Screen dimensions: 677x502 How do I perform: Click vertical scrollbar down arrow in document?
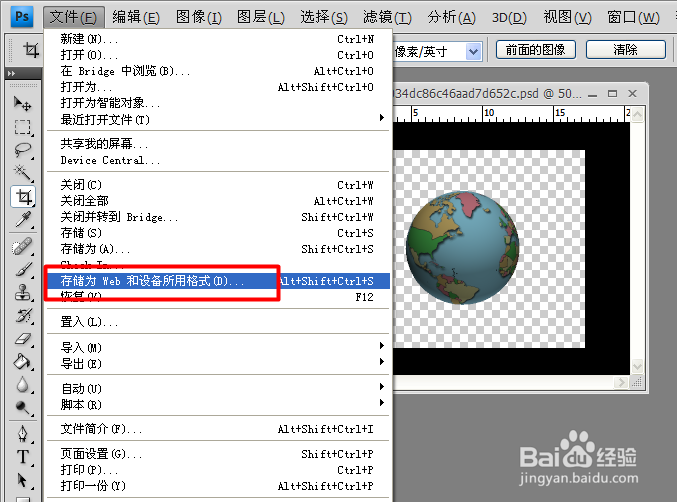(x=637, y=367)
